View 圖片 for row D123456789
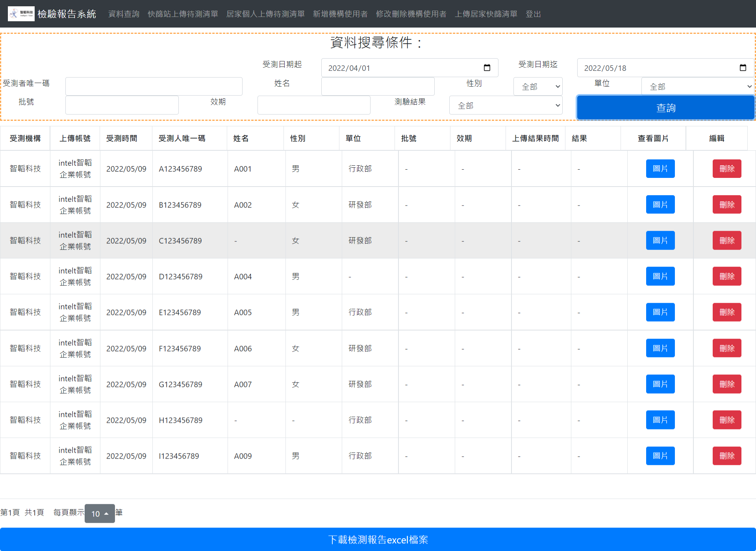 click(x=660, y=276)
